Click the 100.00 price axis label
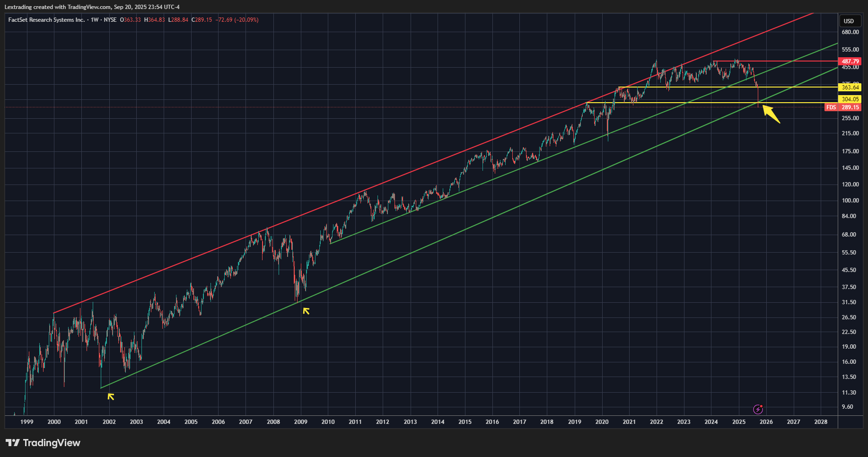The height and width of the screenshot is (457, 868). [x=850, y=201]
